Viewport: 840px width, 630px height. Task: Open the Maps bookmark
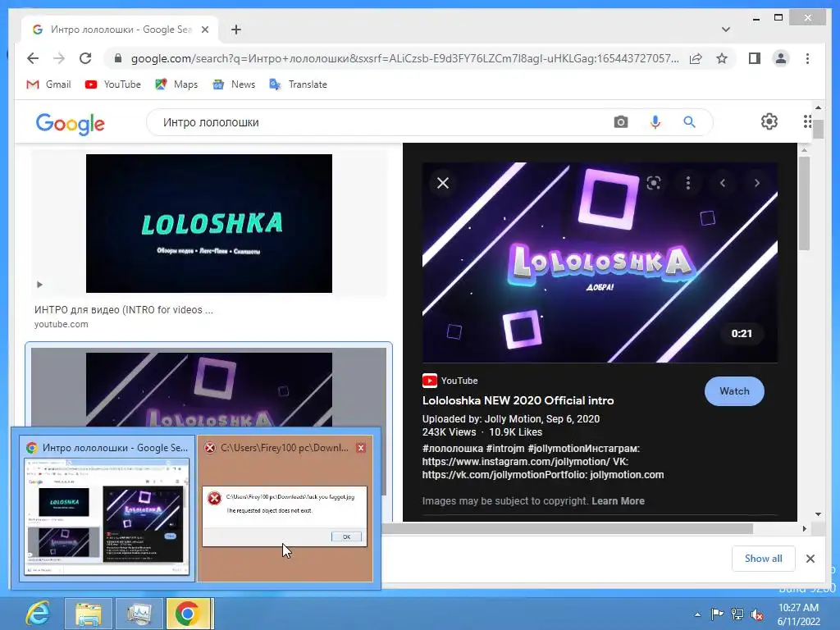(x=176, y=84)
